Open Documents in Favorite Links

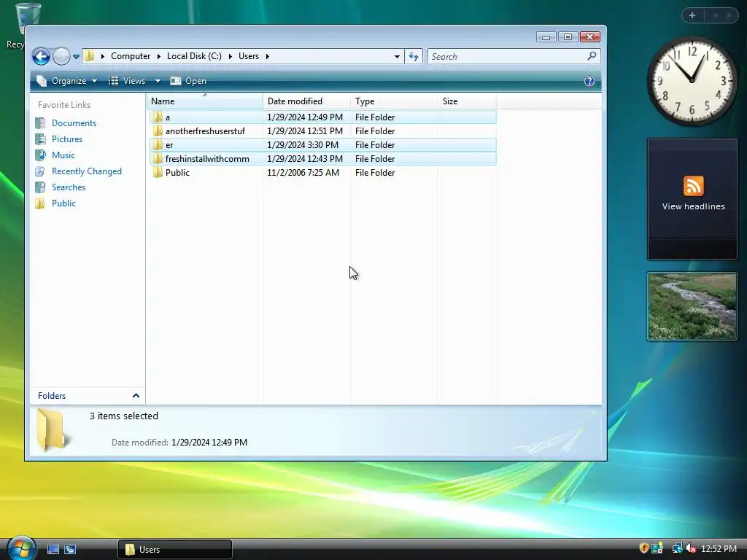pyautogui.click(x=74, y=122)
